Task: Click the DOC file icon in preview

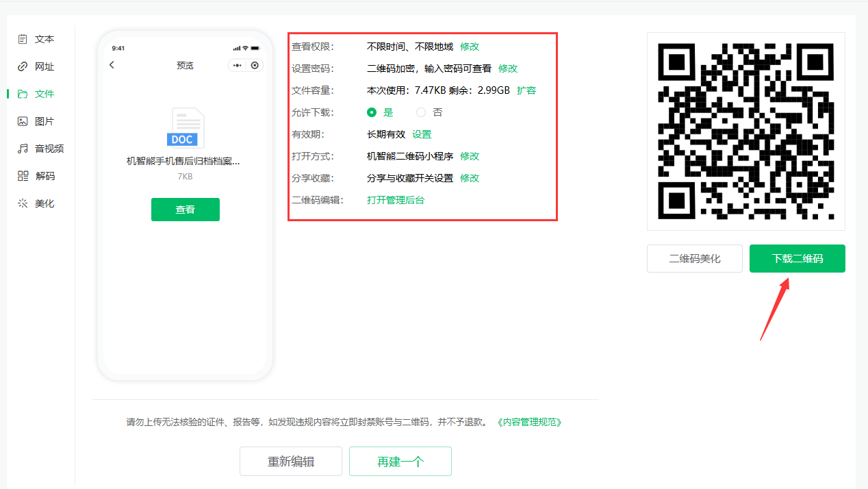Action: click(185, 128)
